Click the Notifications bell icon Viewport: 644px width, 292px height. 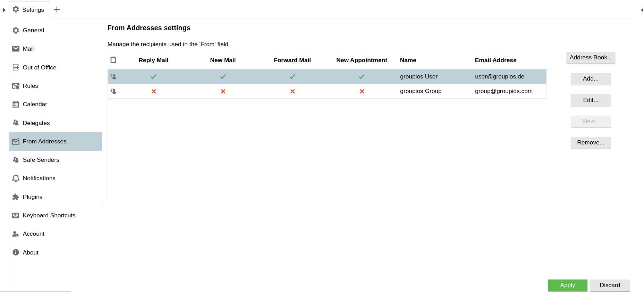tap(16, 178)
